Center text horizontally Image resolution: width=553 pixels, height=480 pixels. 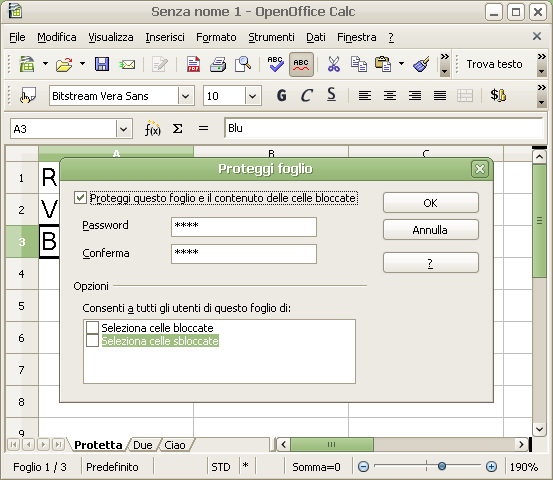tap(390, 96)
